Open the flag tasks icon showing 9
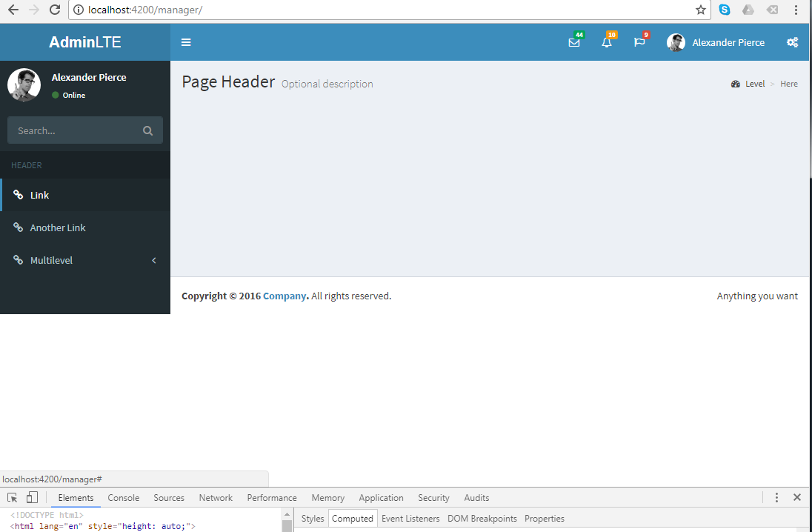Viewport: 812px width, 532px height. pyautogui.click(x=639, y=43)
